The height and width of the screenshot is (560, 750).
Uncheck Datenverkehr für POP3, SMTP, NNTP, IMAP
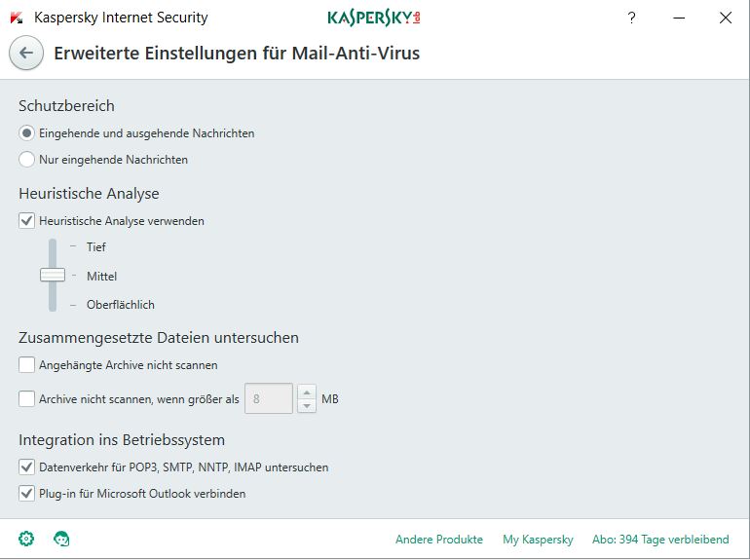tap(27, 467)
